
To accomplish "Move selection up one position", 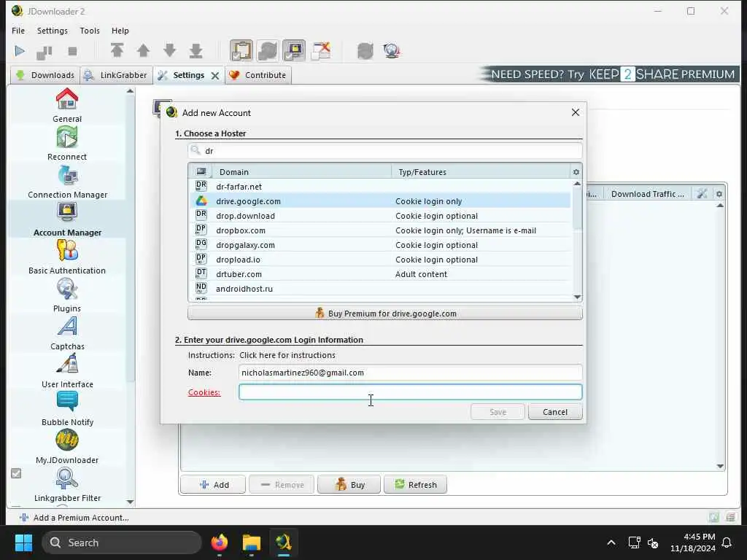I will coord(144,50).
